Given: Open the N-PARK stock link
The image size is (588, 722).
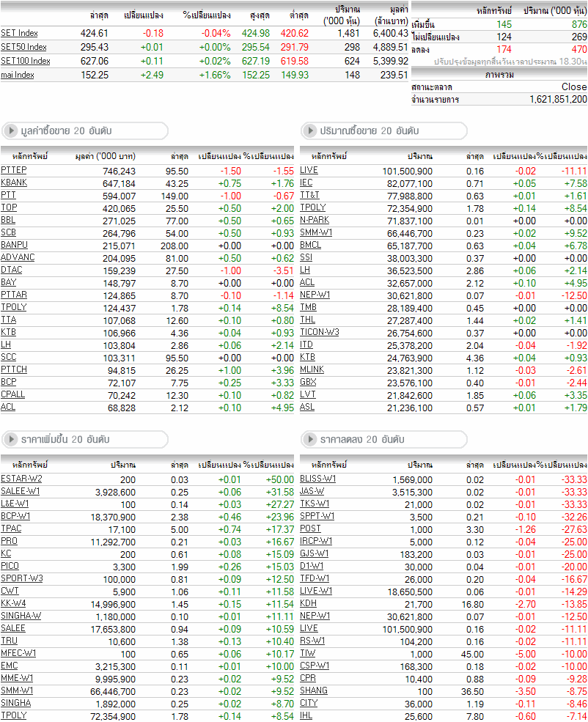Looking at the screenshot, I should (x=315, y=220).
